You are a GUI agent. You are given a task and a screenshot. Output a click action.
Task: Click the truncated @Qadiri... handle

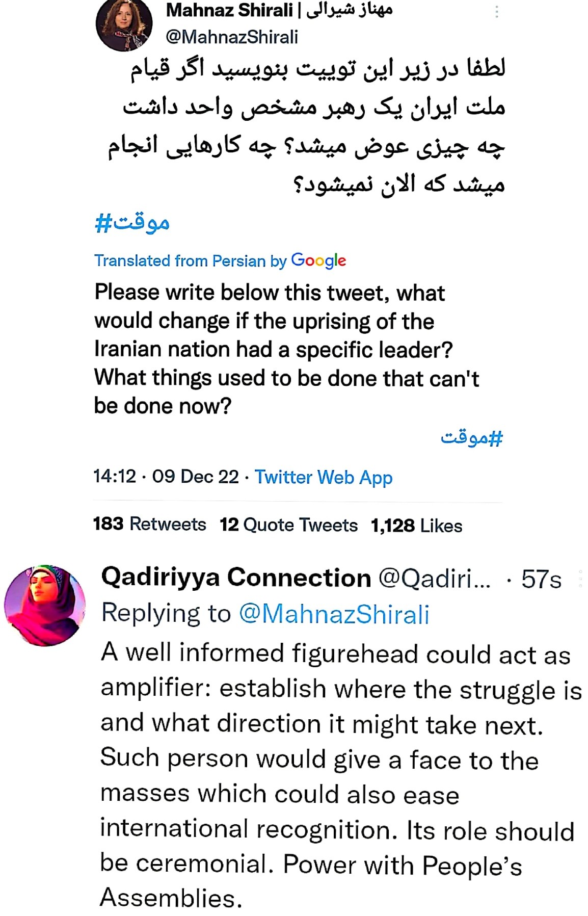[435, 579]
